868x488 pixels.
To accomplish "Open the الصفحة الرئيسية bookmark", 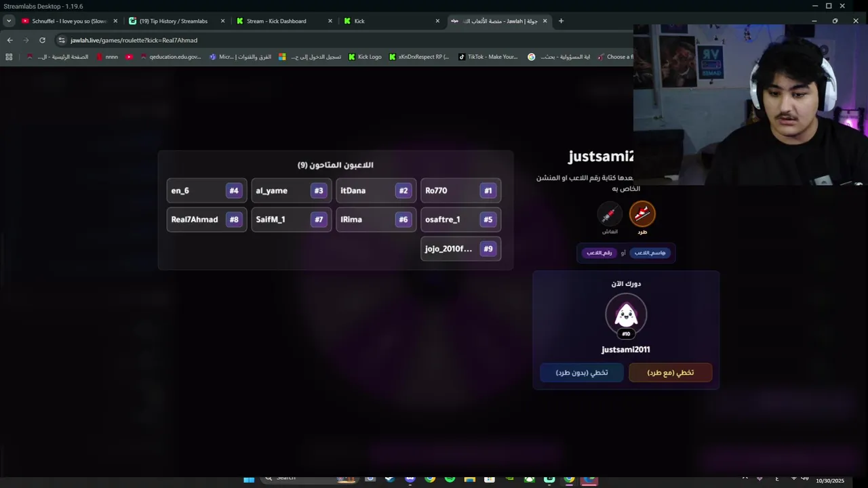I will tap(58, 57).
